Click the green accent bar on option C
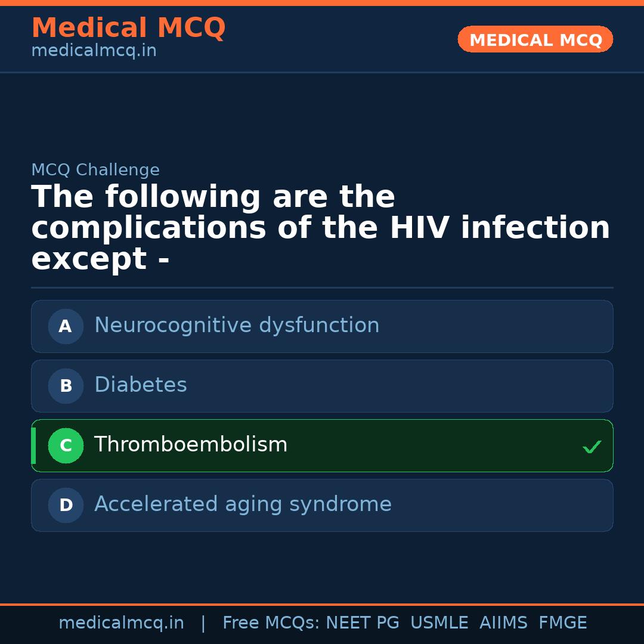Image resolution: width=644 pixels, height=644 pixels. 33,445
